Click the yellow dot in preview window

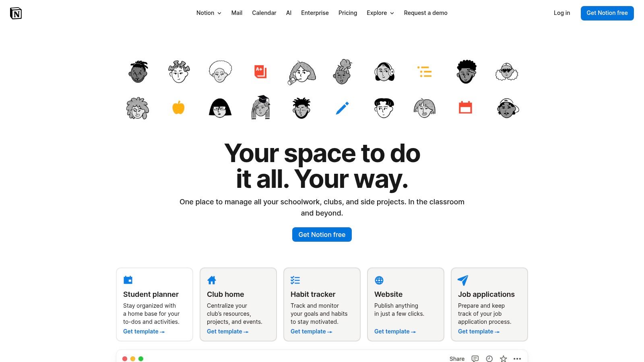click(x=133, y=359)
